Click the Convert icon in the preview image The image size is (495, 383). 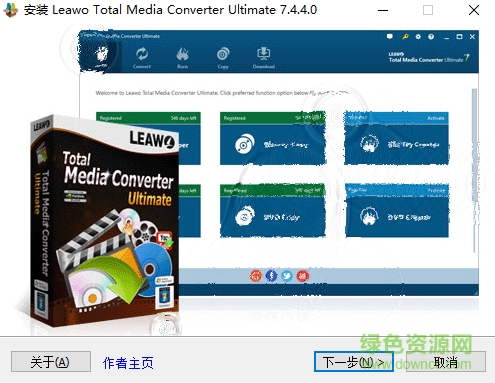coord(142,54)
